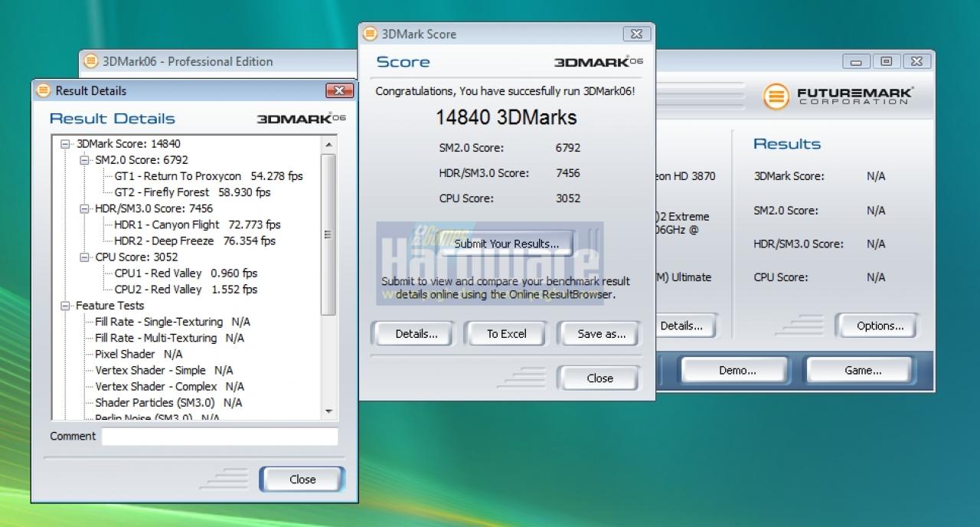Select Pixel Shader feature test row

(x=139, y=354)
